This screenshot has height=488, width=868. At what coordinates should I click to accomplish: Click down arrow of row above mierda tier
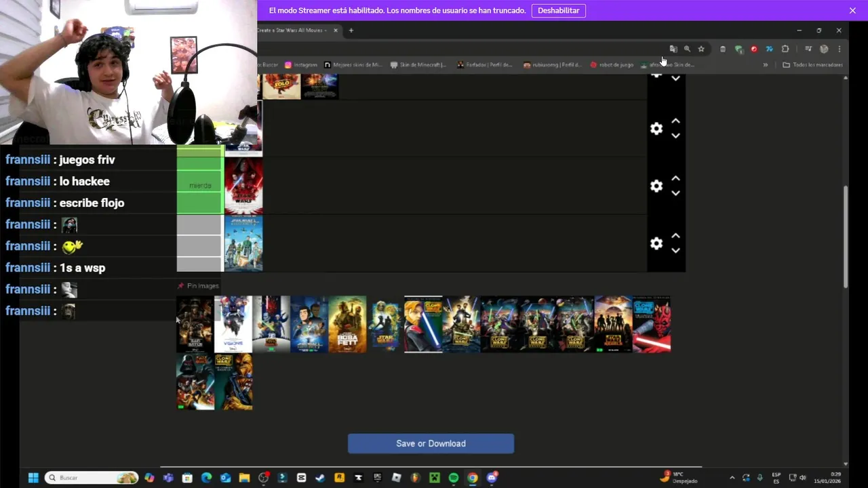675,136
